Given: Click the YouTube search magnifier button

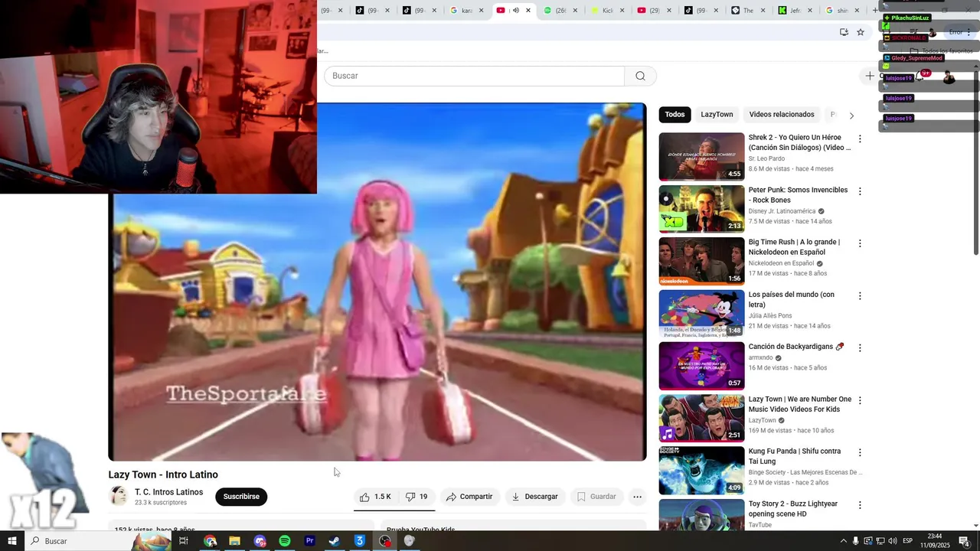Looking at the screenshot, I should tap(640, 76).
